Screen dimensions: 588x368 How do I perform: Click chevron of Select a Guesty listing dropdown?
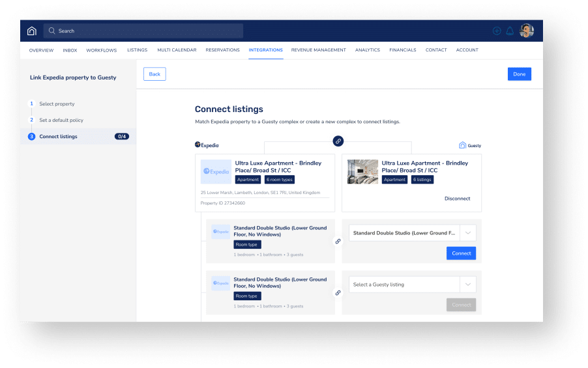(468, 285)
